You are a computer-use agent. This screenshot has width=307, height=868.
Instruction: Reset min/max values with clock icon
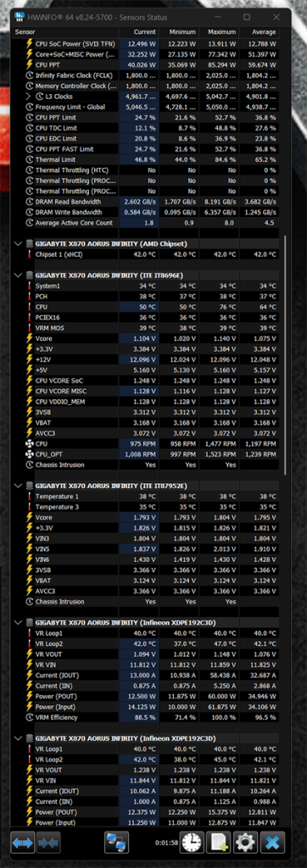pos(192,843)
